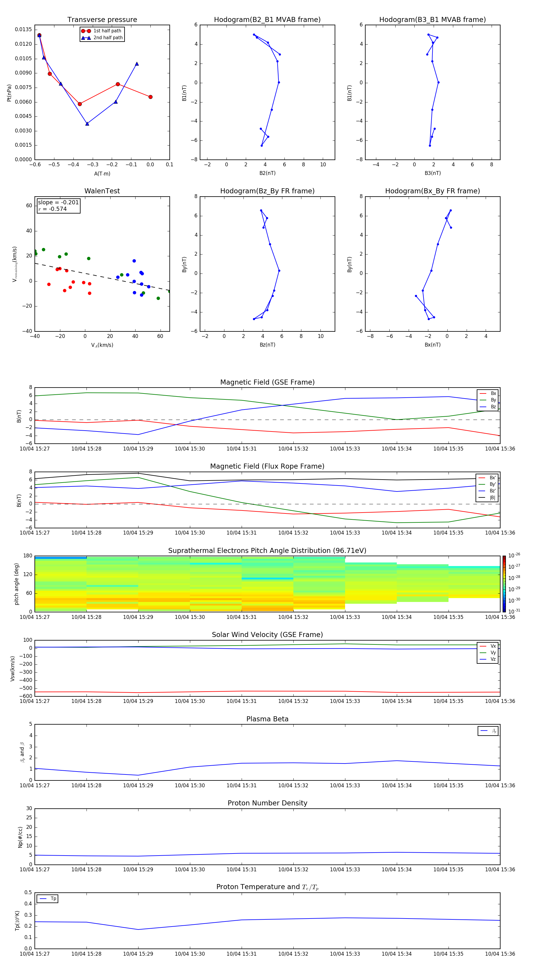The height and width of the screenshot is (980, 535).
Task: Click the blue triangle marker near Pt 0.0037
Action: pos(87,124)
